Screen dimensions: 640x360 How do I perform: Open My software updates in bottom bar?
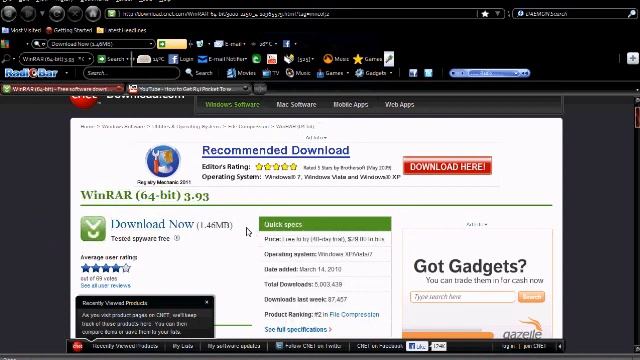(234, 346)
